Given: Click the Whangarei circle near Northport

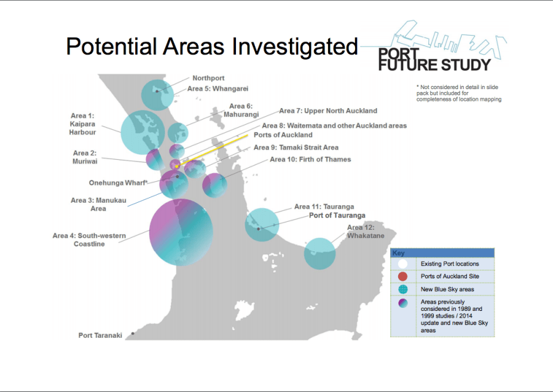Looking at the screenshot, I should pos(159,94).
